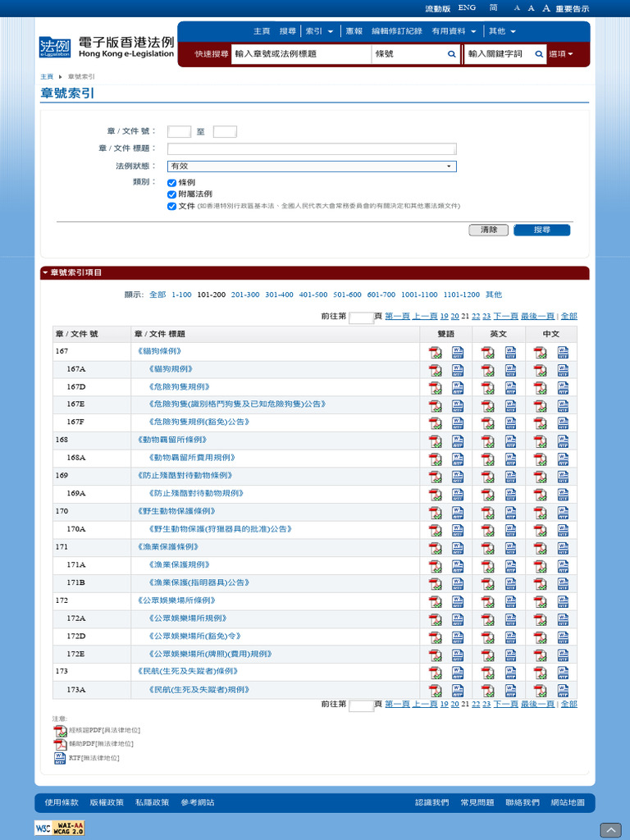630x840 pixels.
Task: Open bilingual PDF for Cap. 173
Action: (x=436, y=673)
